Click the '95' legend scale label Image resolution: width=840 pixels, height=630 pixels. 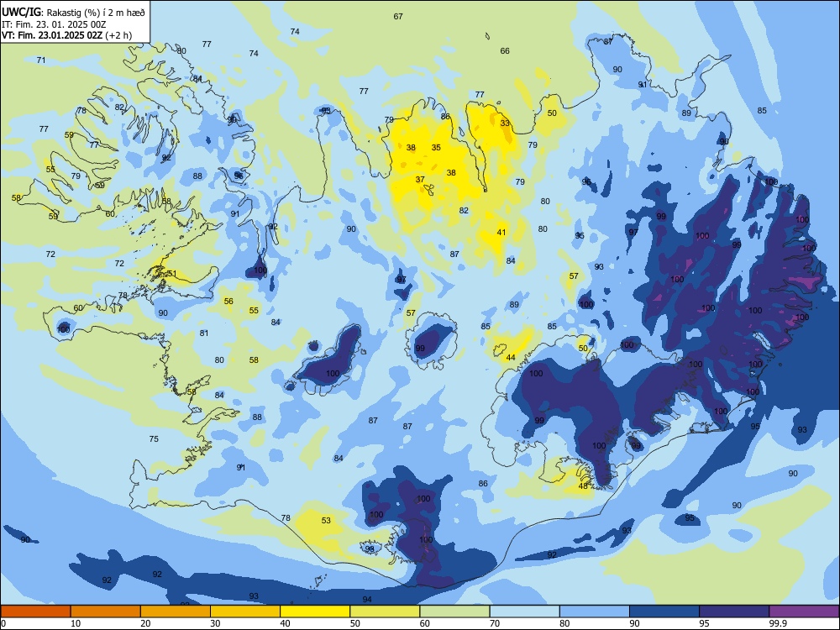click(x=703, y=623)
